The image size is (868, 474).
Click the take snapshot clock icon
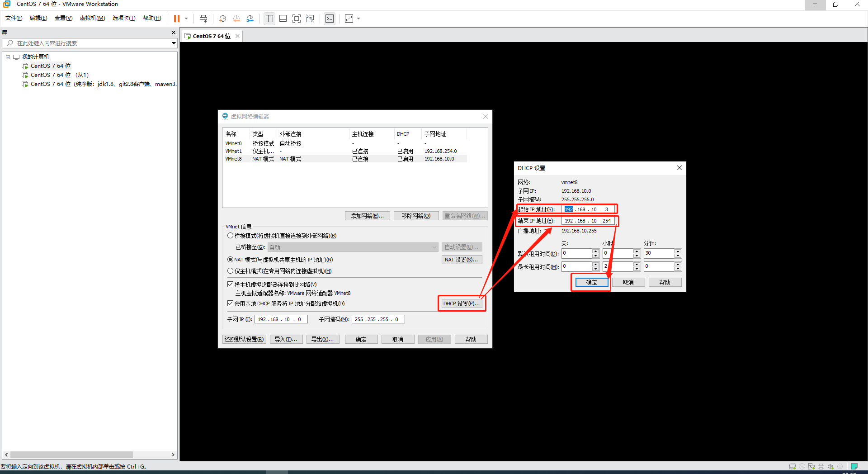pos(223,19)
